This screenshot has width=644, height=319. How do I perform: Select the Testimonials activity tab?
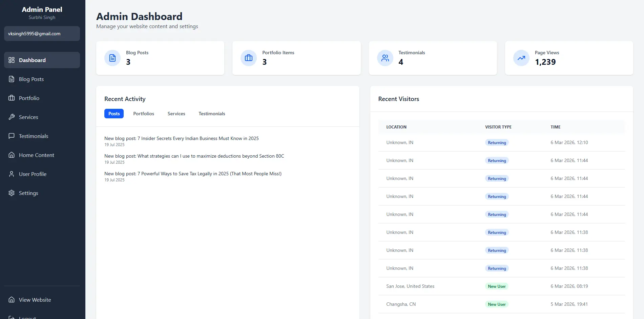tap(212, 114)
